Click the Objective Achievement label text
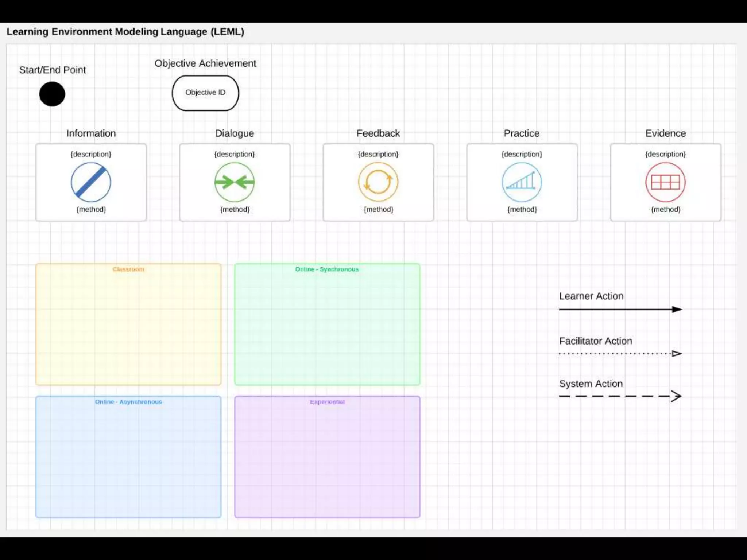 coord(205,63)
